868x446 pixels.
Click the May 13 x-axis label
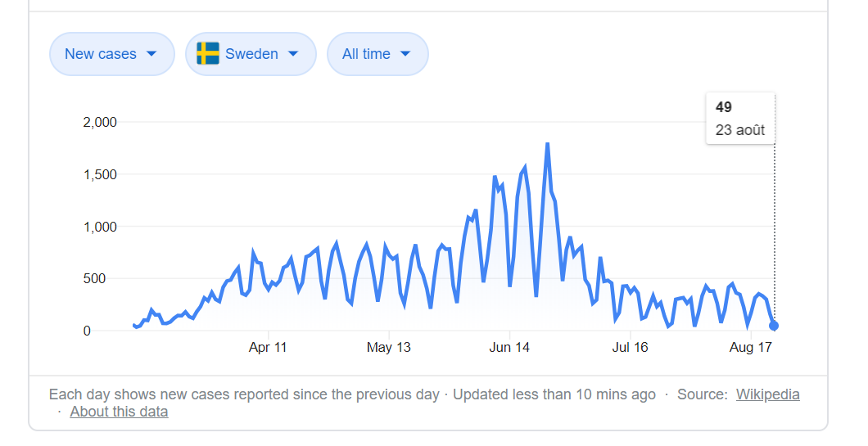pyautogui.click(x=389, y=348)
